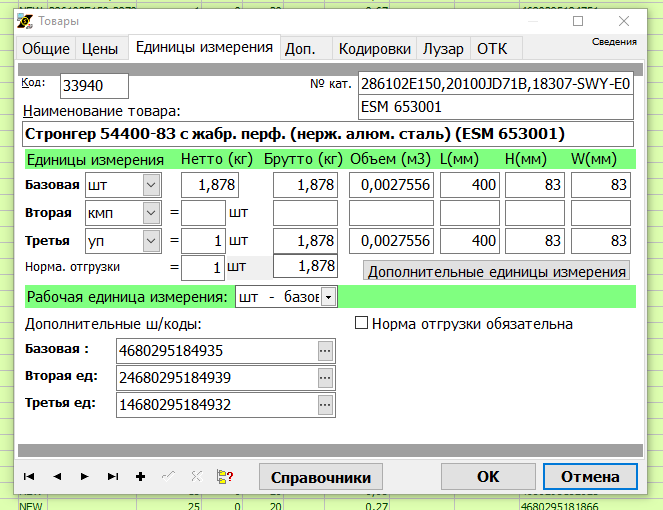Viewport: 663px width, 510px height.
Task: Click the Справочники button
Action: (x=321, y=477)
